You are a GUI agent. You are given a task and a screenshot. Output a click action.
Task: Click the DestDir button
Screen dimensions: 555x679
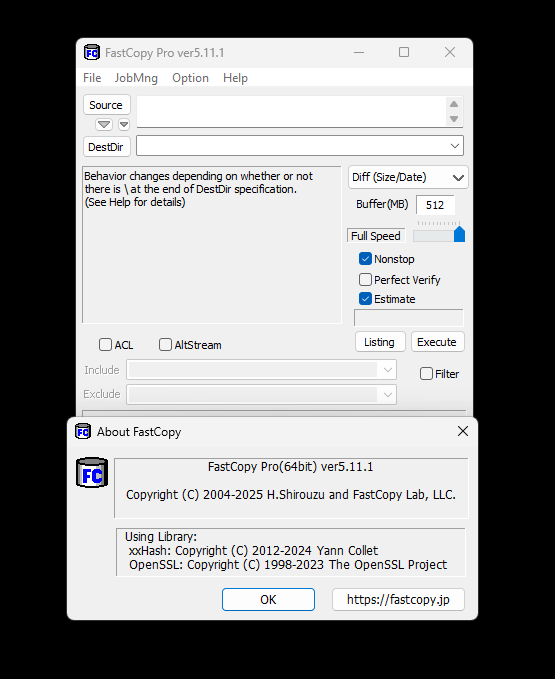pos(106,147)
